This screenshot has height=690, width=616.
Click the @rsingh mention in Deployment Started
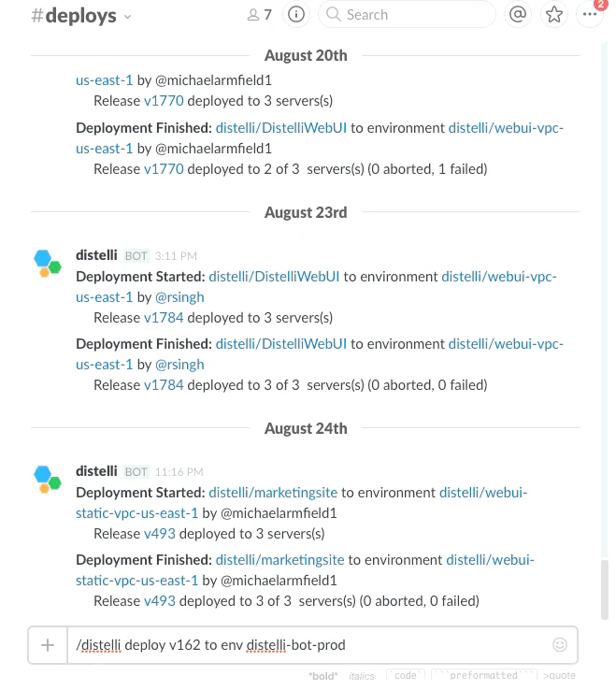[179, 296]
